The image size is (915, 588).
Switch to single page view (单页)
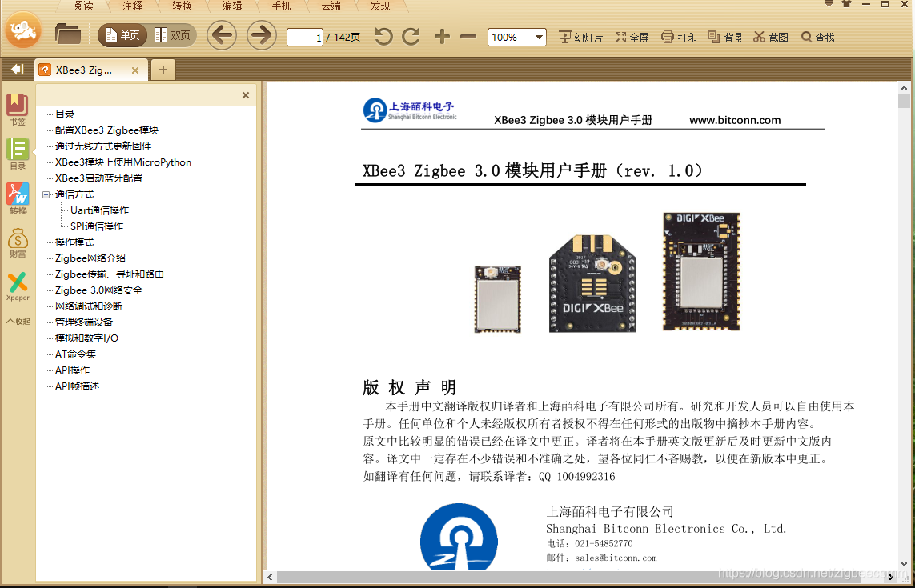[123, 35]
